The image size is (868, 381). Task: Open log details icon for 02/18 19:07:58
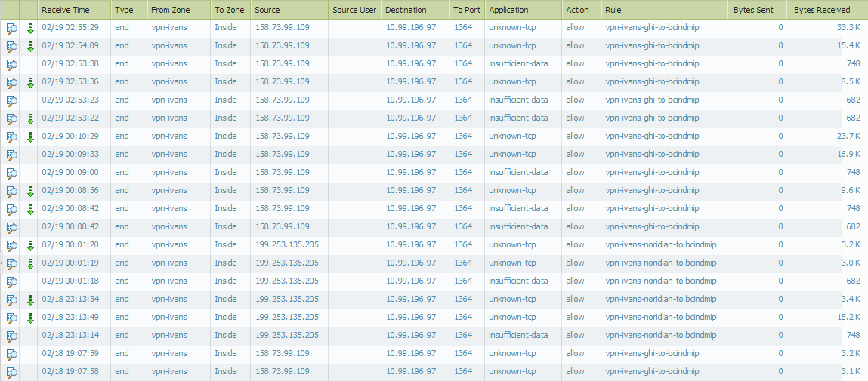coord(12,372)
